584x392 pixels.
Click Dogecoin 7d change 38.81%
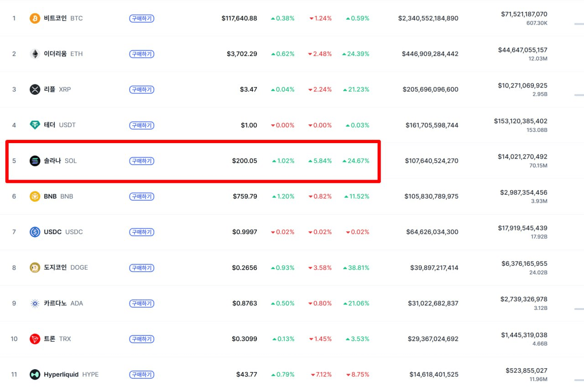tap(356, 268)
